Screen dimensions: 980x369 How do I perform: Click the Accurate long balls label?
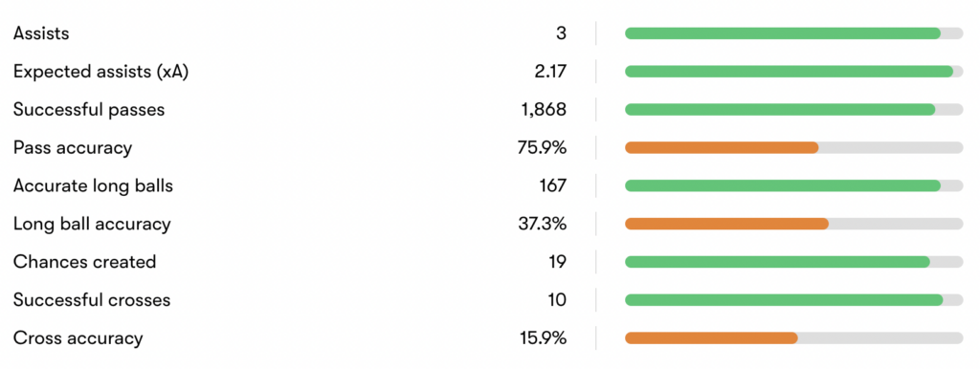coord(93,186)
